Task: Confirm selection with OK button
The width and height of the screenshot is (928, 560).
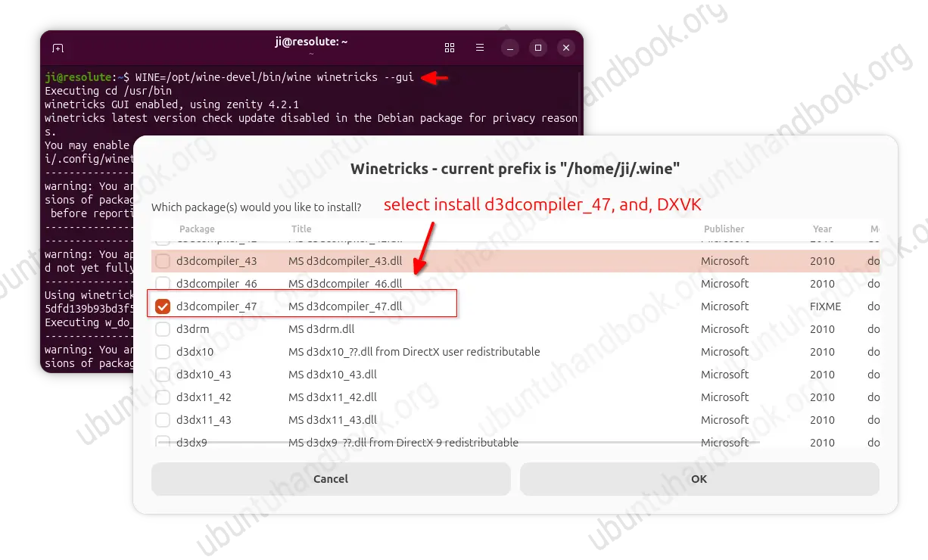Action: pos(699,479)
